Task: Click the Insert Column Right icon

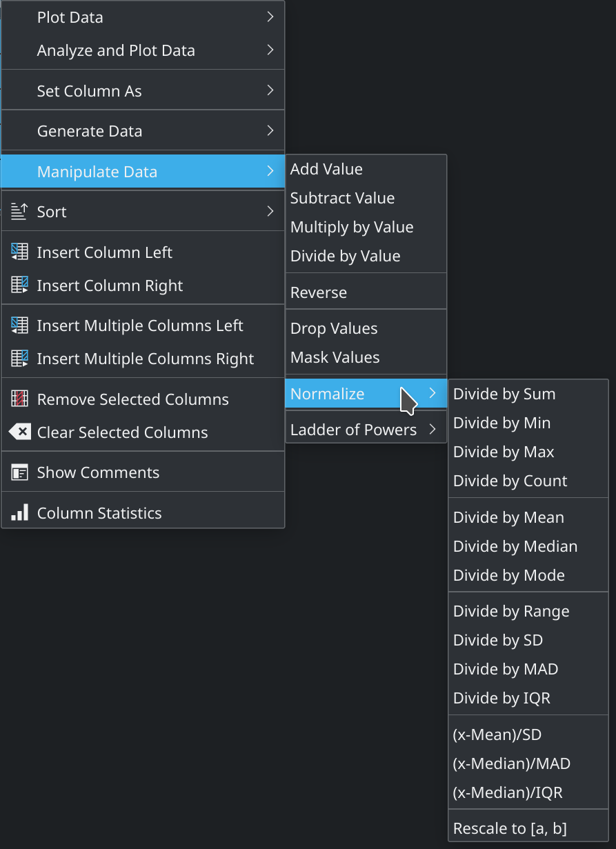Action: (x=20, y=286)
